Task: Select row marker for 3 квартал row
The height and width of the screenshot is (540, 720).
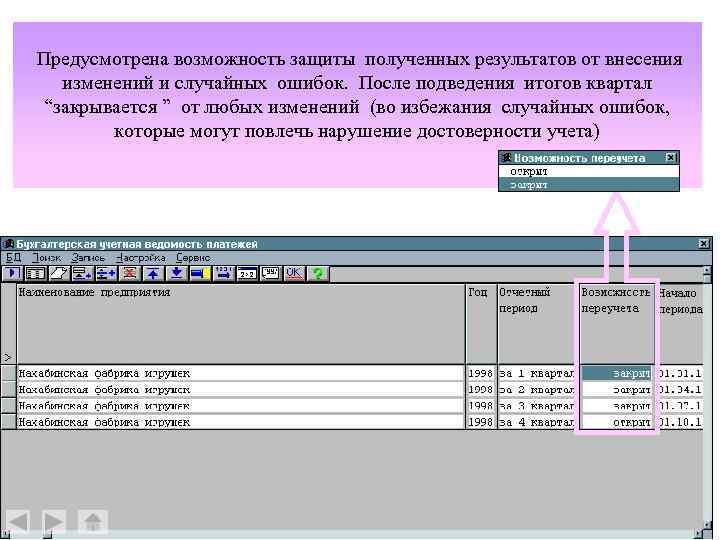Action: 8,406
